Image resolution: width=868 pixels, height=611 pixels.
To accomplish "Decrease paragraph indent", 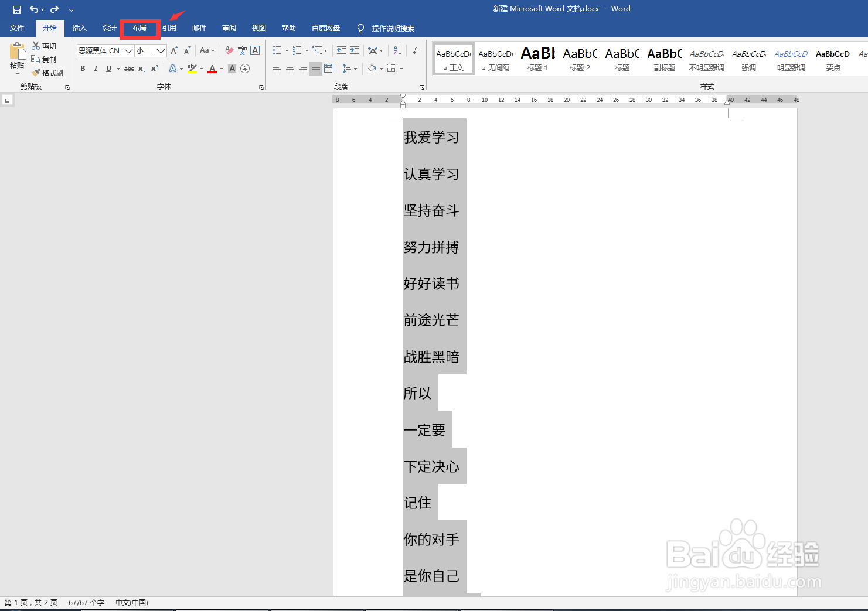I will click(342, 50).
